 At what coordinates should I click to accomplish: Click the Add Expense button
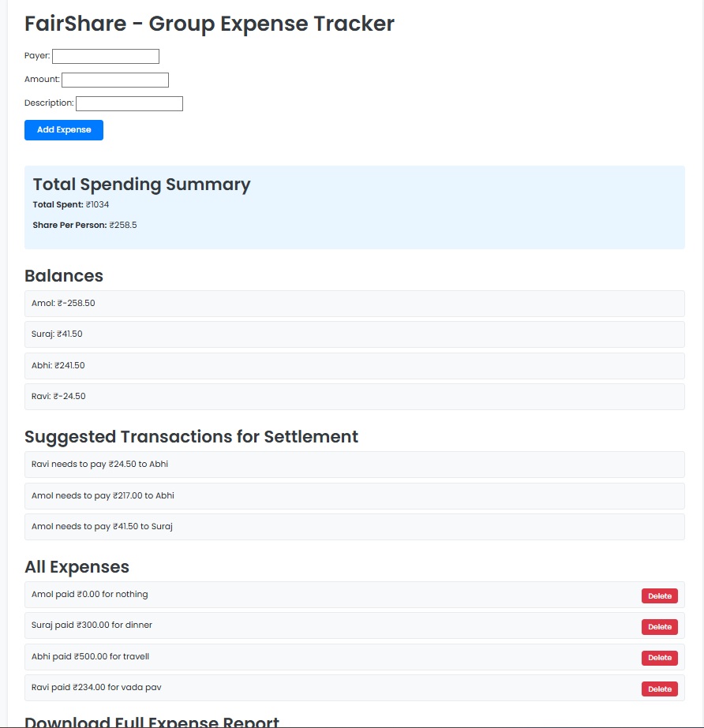(x=63, y=129)
